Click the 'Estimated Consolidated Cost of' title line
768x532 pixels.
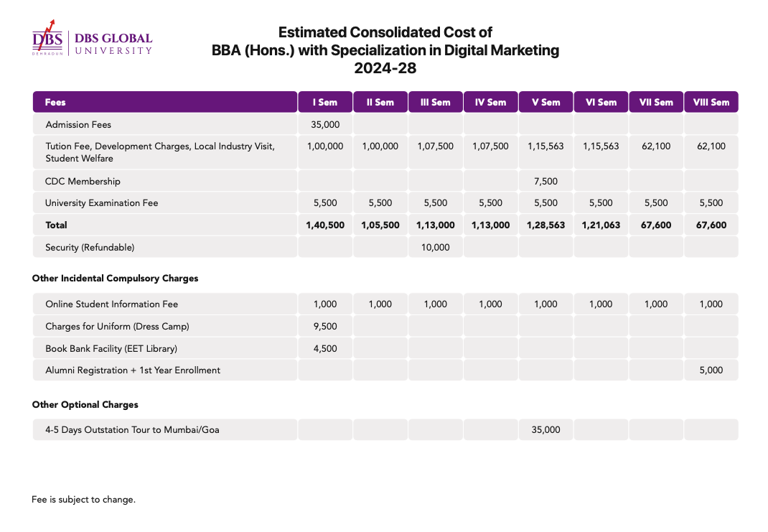pyautogui.click(x=385, y=32)
